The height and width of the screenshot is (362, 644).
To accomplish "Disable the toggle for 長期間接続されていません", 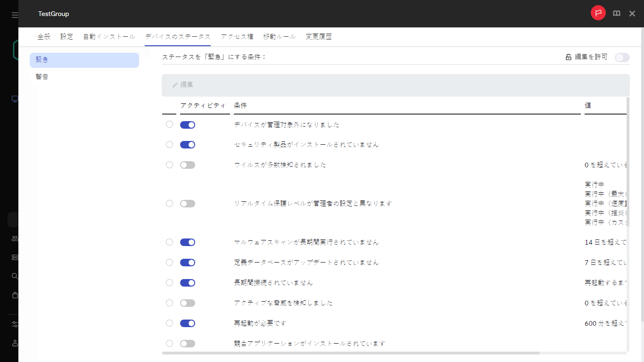I will pos(187,282).
